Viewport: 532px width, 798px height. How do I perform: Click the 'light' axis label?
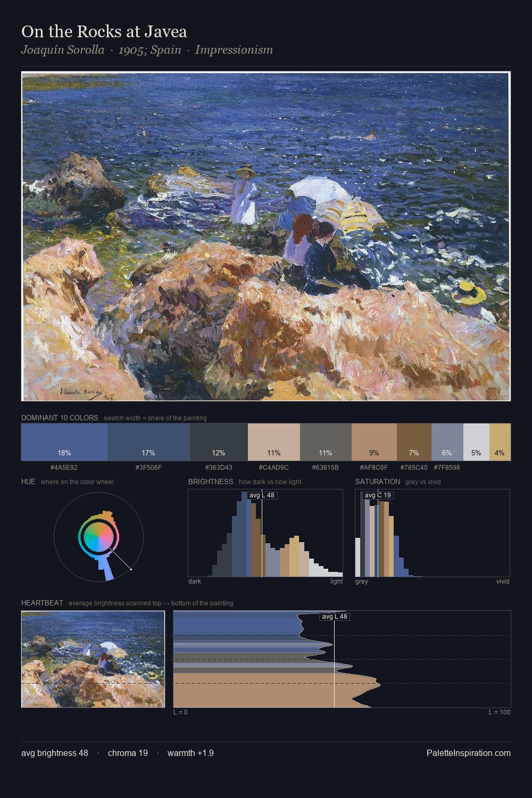coord(336,581)
